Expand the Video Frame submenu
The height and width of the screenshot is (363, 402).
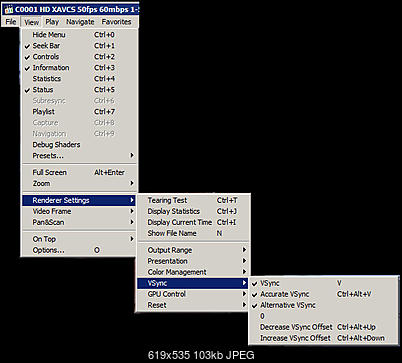point(79,211)
